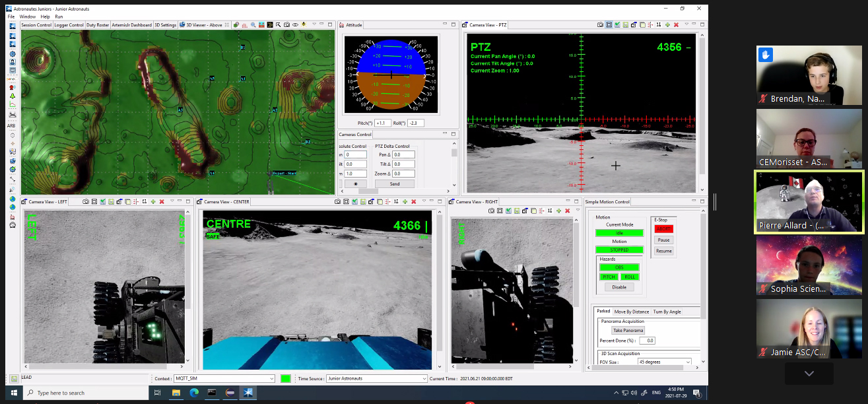868x404 pixels.
Task: Click the red X icon in PTZ camera toolbar
Action: point(675,24)
